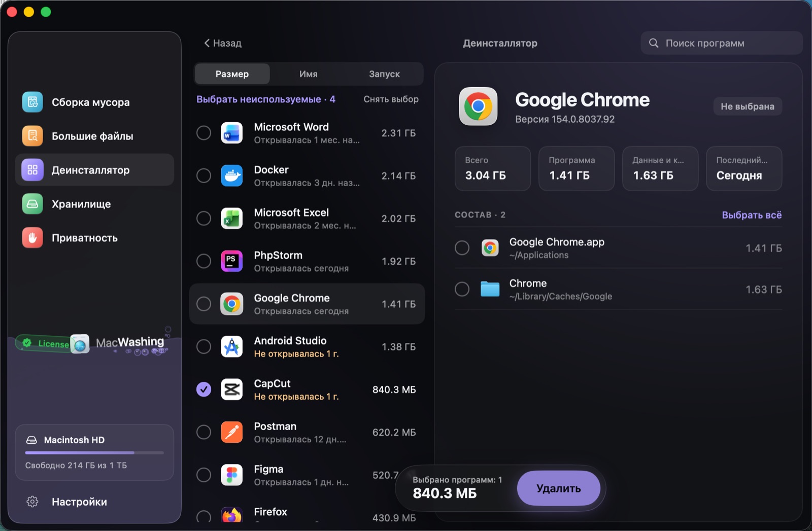The height and width of the screenshot is (531, 812).
Task: Check the Chrome caches folder checkbox
Action: click(462, 289)
